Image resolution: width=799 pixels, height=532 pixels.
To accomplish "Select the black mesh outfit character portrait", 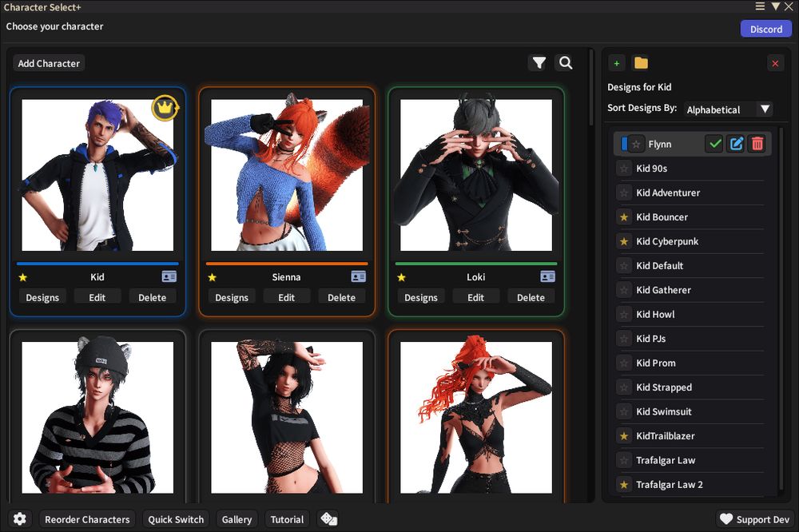I will [287, 417].
